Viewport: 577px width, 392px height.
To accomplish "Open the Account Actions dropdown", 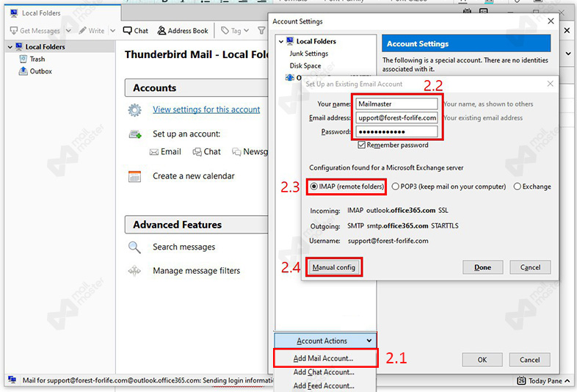I will tap(325, 341).
